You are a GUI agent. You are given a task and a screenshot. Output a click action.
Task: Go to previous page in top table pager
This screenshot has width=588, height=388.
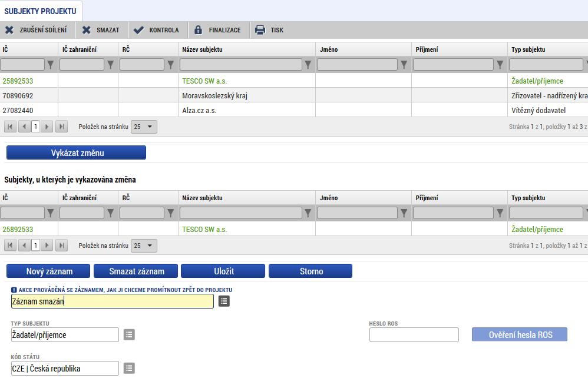(x=24, y=127)
